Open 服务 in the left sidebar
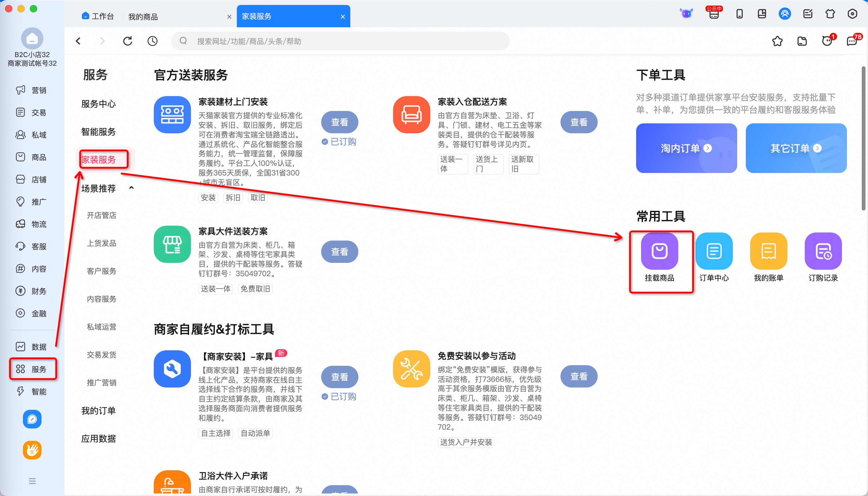Screen dimensions: 868x496 tap(32, 369)
